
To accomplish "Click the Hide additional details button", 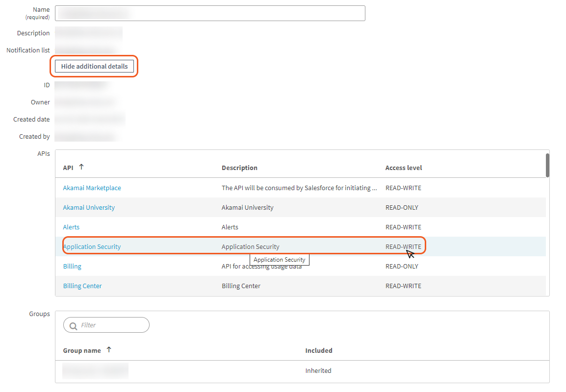I will pyautogui.click(x=94, y=66).
